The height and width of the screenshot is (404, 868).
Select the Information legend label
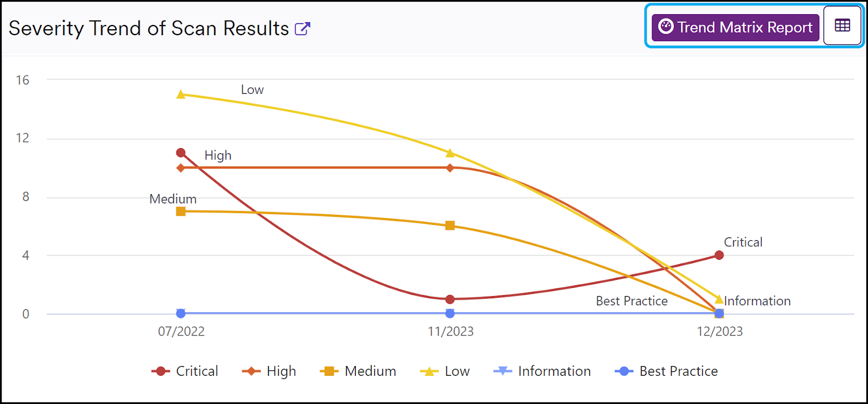(554, 371)
